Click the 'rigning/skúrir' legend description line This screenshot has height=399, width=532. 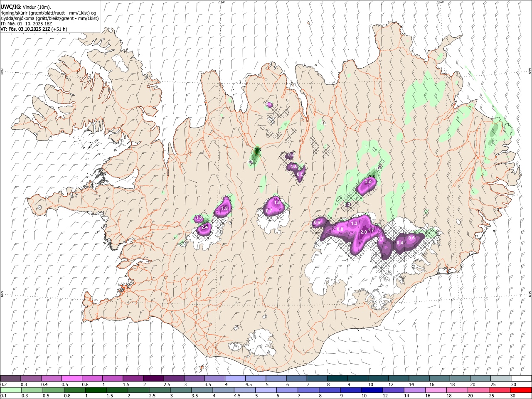pos(49,13)
